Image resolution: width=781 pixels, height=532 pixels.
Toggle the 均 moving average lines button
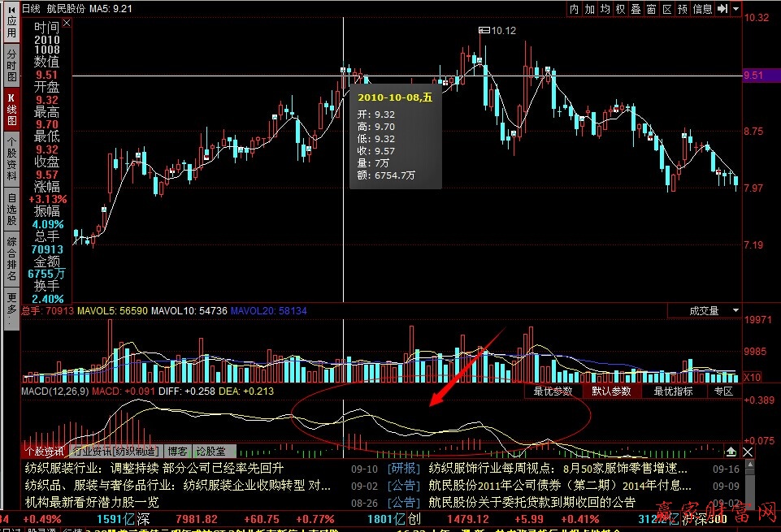pyautogui.click(x=605, y=9)
